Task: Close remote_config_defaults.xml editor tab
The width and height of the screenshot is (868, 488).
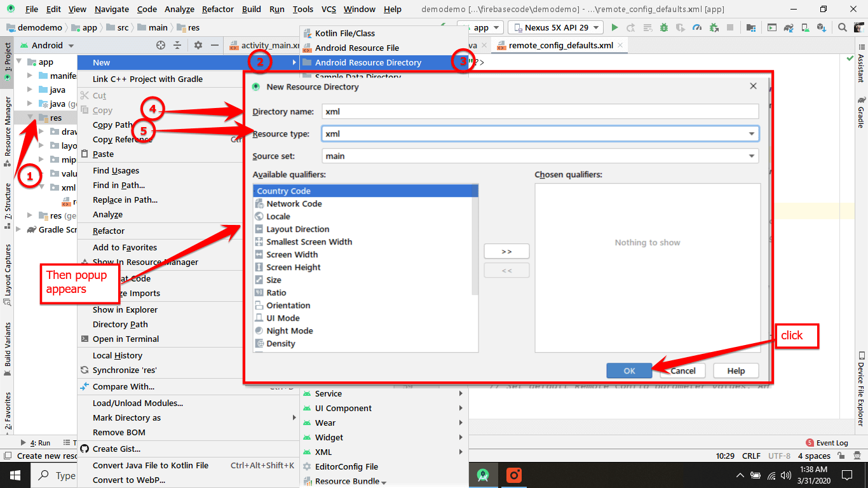Action: coord(620,46)
